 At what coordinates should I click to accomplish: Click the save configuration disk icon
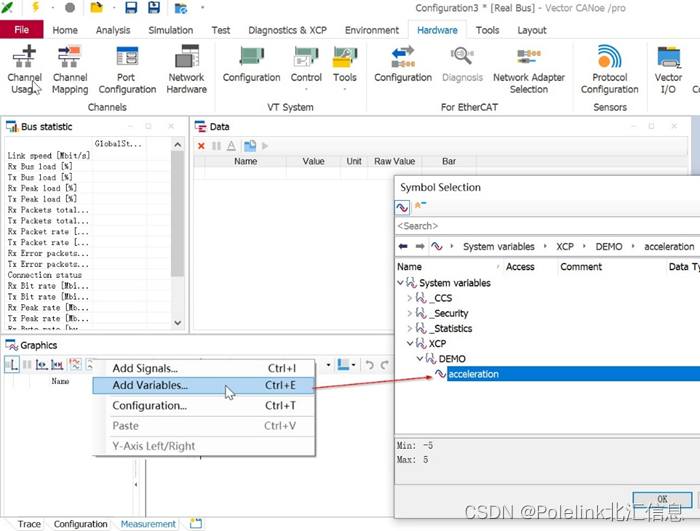click(x=131, y=8)
